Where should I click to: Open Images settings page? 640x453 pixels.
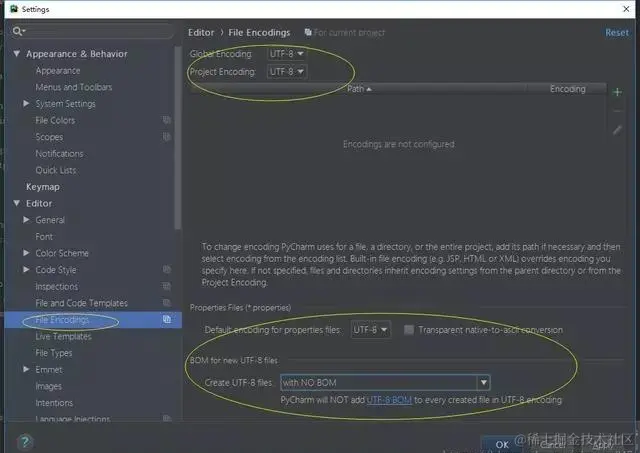(49, 386)
